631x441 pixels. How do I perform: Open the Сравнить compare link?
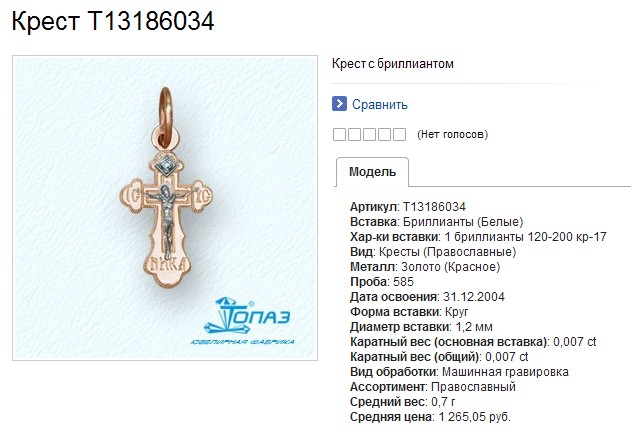pyautogui.click(x=379, y=105)
